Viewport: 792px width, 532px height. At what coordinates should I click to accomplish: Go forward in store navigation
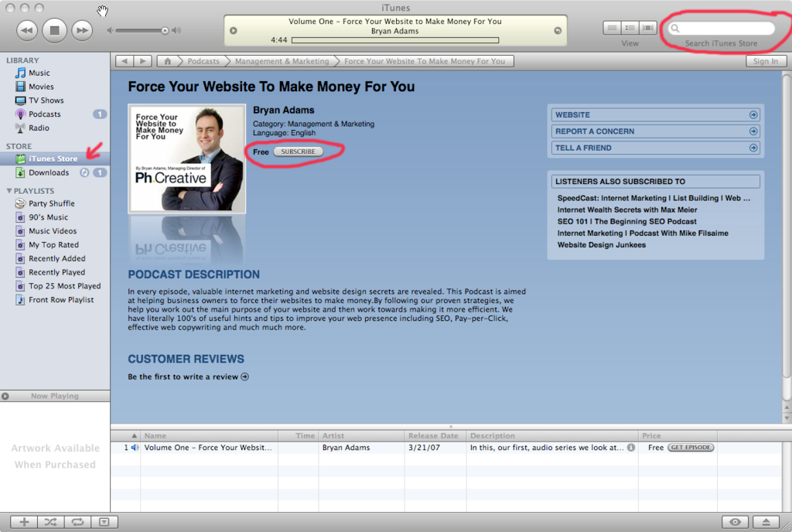(142, 61)
